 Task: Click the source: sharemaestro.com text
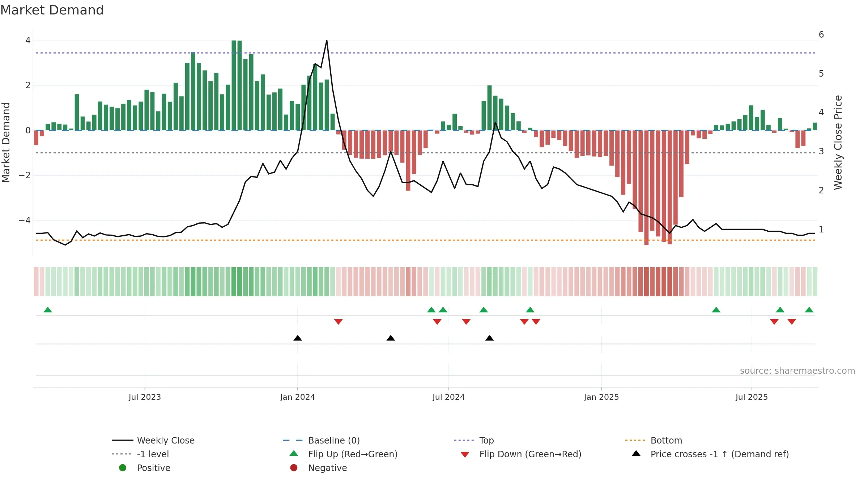coord(797,371)
